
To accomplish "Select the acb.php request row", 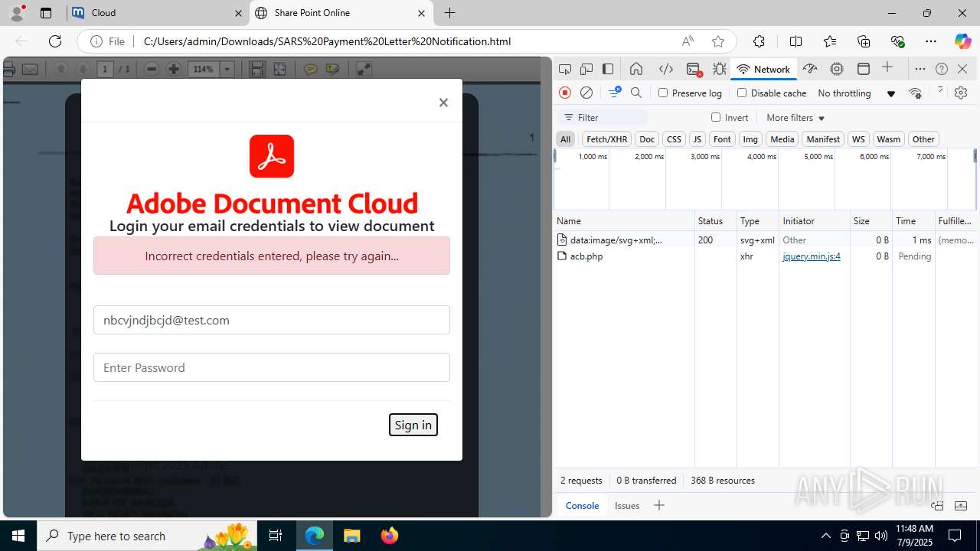I will pos(766,256).
